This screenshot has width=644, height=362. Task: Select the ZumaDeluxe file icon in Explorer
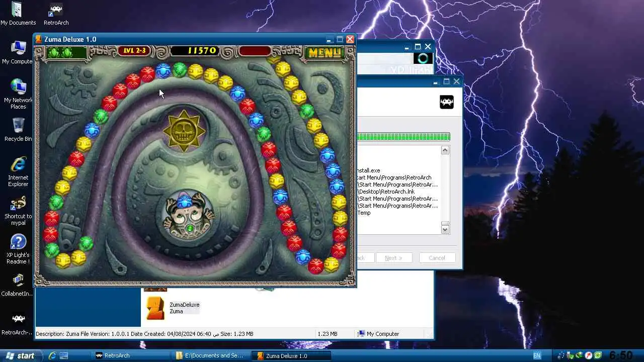(x=155, y=308)
